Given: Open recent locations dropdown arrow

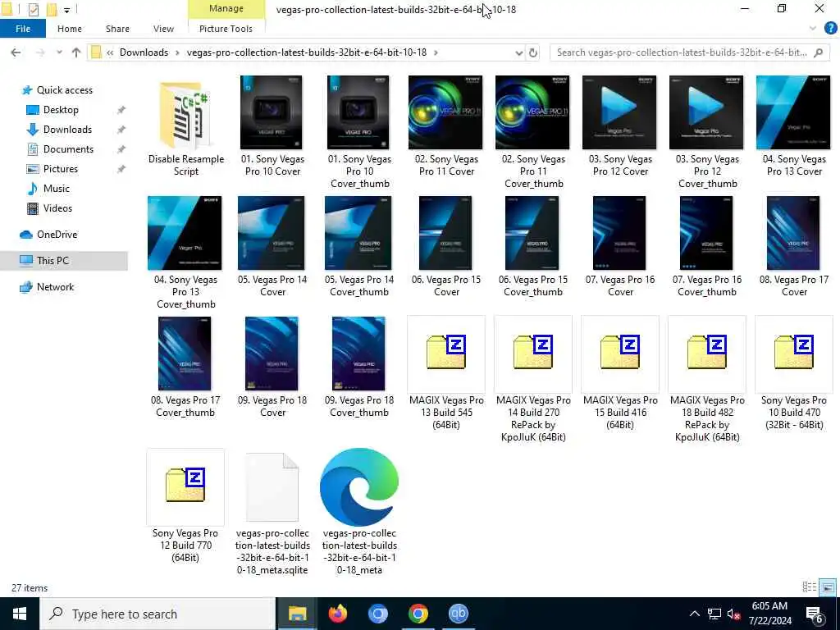Looking at the screenshot, I should (59, 52).
